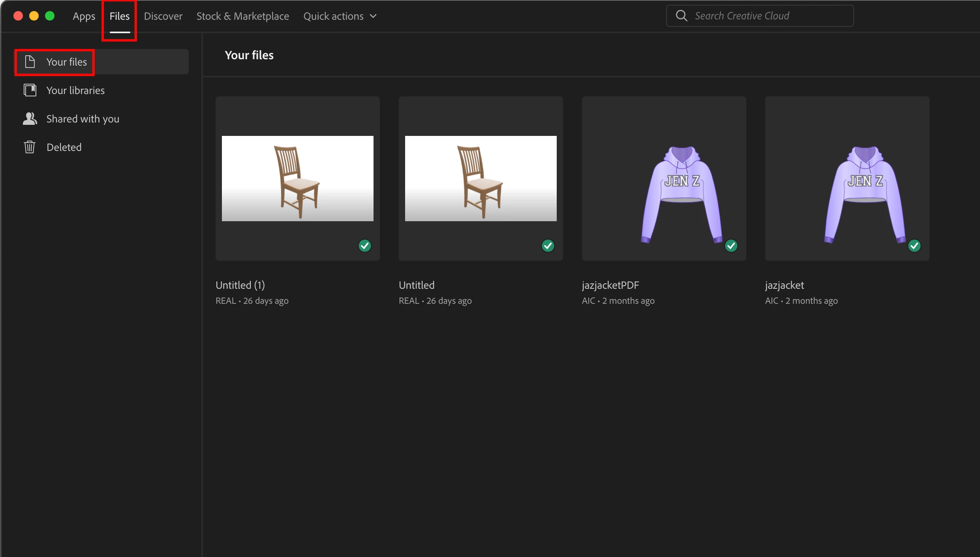The height and width of the screenshot is (557, 980).
Task: Switch to the Discover tab
Action: 163,16
